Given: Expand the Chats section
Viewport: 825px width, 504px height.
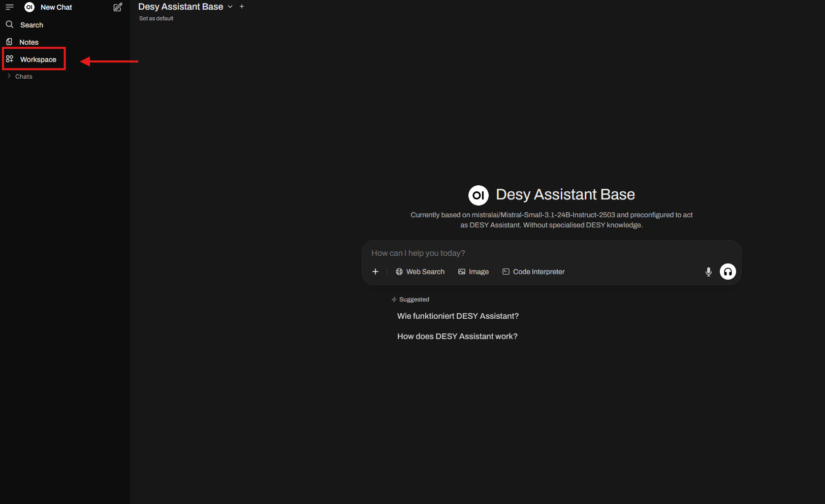Looking at the screenshot, I should 20,77.
